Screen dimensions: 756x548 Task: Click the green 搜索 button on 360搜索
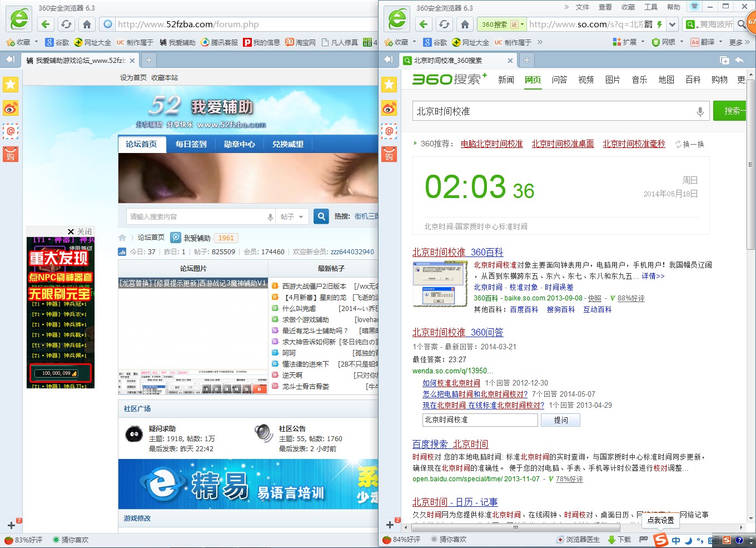pyautogui.click(x=730, y=111)
